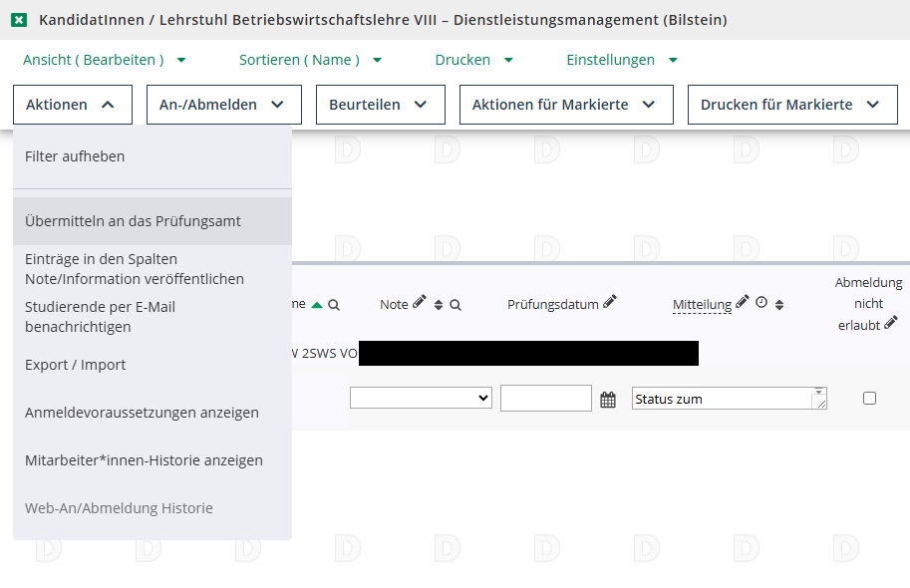Click the search icon beside Note column

[x=455, y=305]
